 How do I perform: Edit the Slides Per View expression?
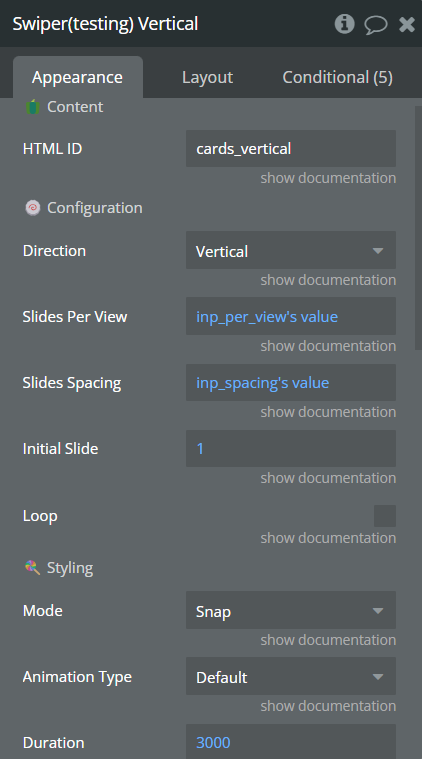pos(291,317)
